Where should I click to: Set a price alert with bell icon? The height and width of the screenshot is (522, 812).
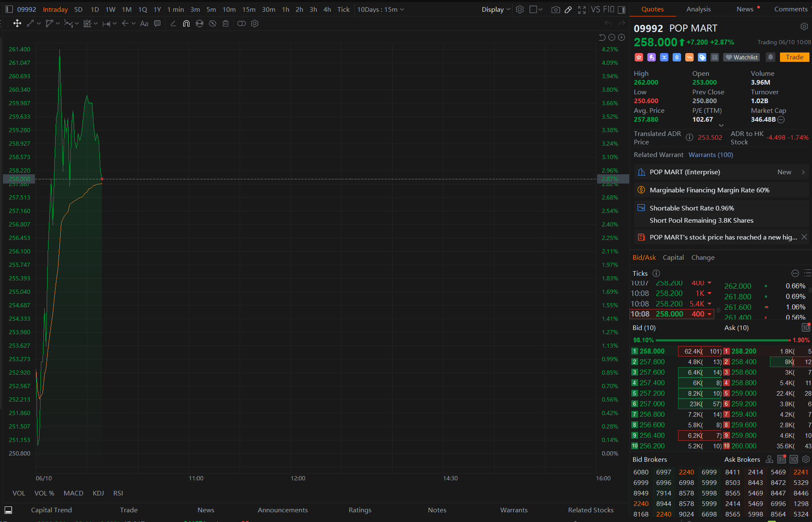[770, 57]
